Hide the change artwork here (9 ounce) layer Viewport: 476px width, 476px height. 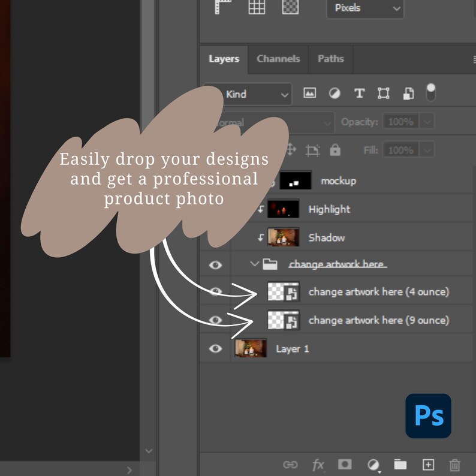215,320
